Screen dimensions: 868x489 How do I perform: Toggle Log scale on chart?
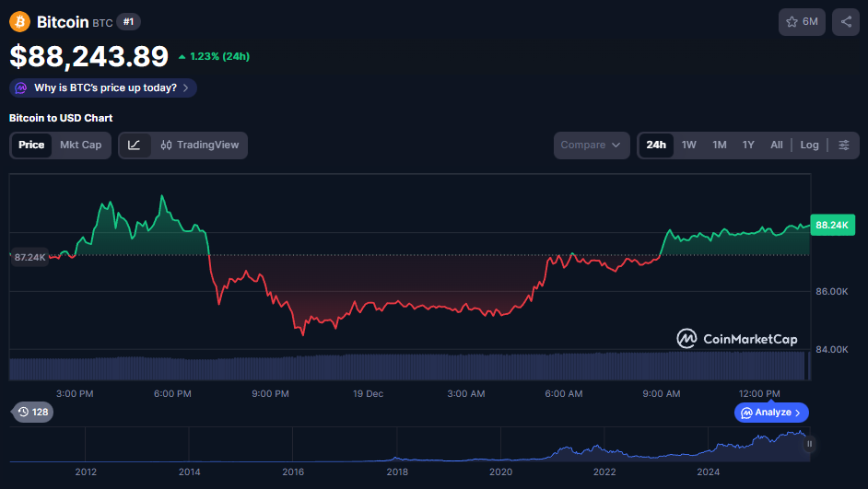coord(809,145)
